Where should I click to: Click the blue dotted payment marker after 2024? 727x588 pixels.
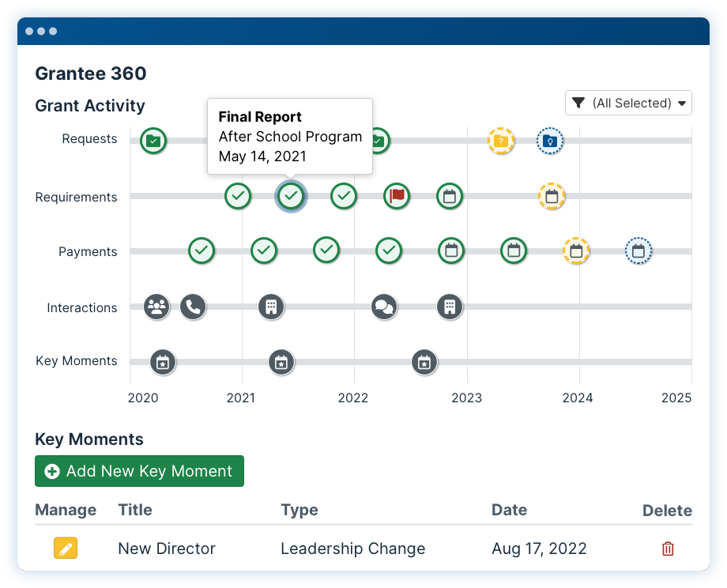[x=638, y=251]
